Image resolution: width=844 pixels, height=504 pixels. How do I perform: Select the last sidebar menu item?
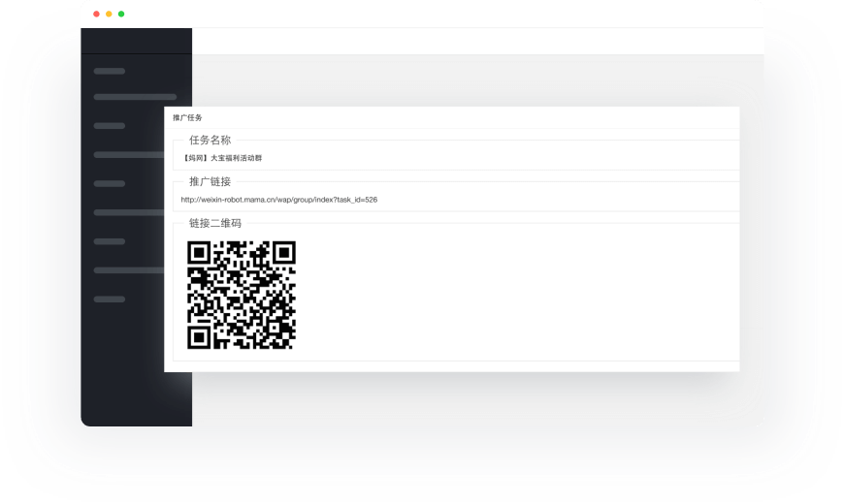coord(110,299)
